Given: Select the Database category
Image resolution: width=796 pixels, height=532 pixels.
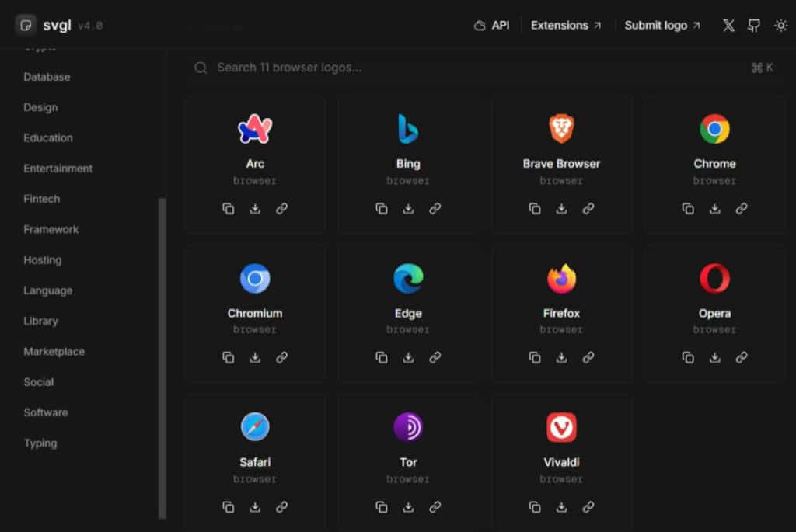Looking at the screenshot, I should coord(47,77).
